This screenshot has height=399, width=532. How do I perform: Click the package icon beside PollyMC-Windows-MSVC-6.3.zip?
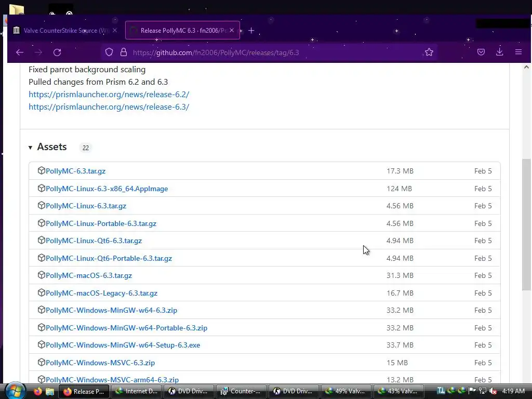pos(42,362)
